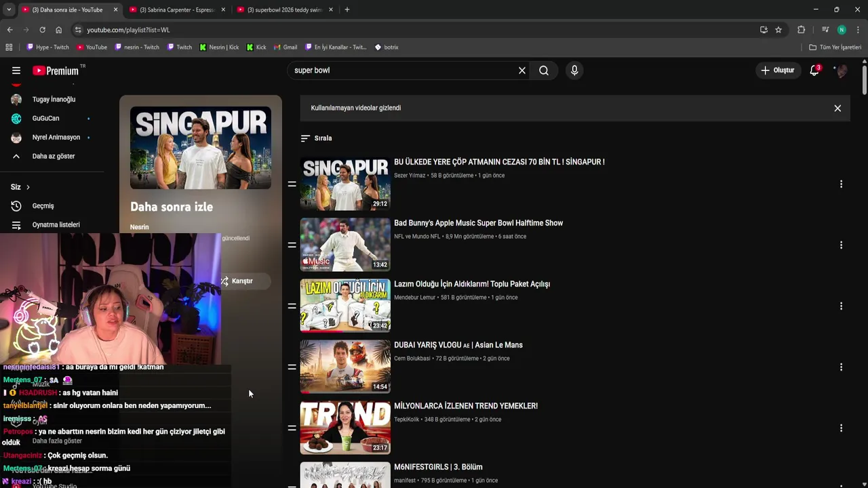Open the DUBAI YARIŞ VLOGU thumbnail
The height and width of the screenshot is (488, 868).
click(345, 367)
